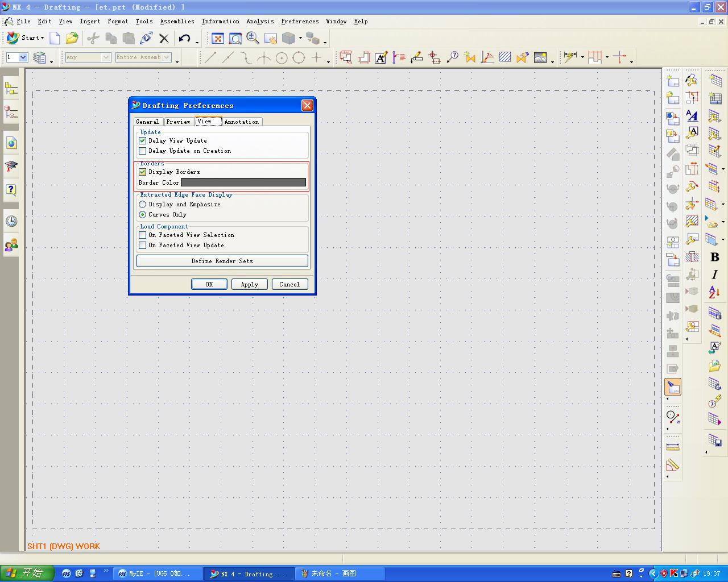
Task: Click the Move Object toolbar icon
Action: [147, 38]
